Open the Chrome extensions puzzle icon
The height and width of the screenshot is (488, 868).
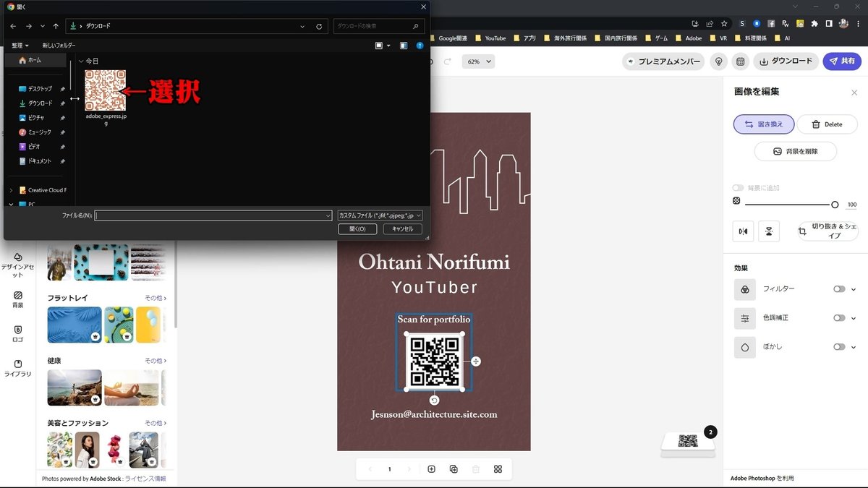[x=814, y=23]
